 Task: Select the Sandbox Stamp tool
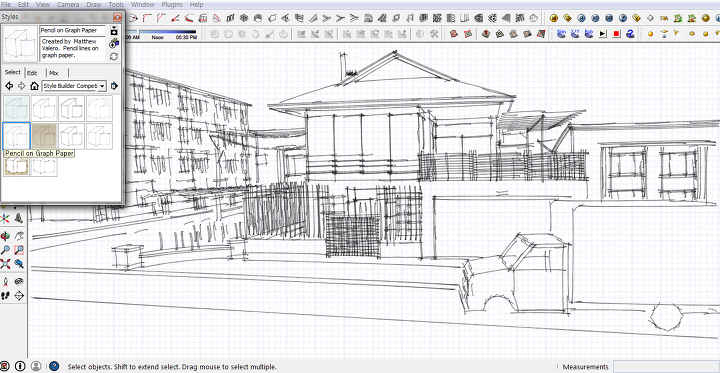[500, 34]
